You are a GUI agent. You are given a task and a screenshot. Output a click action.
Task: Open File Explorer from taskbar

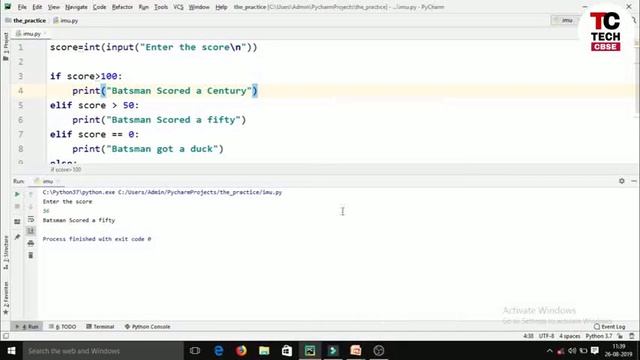264,351
